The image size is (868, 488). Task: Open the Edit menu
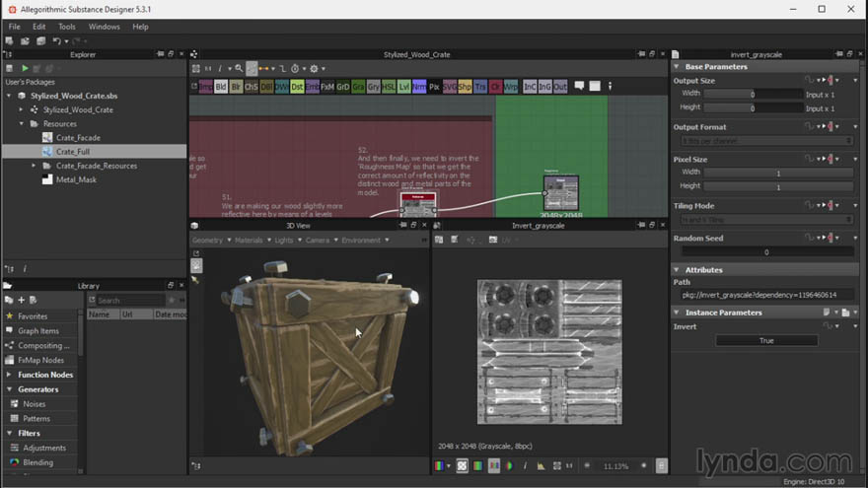[x=38, y=27]
